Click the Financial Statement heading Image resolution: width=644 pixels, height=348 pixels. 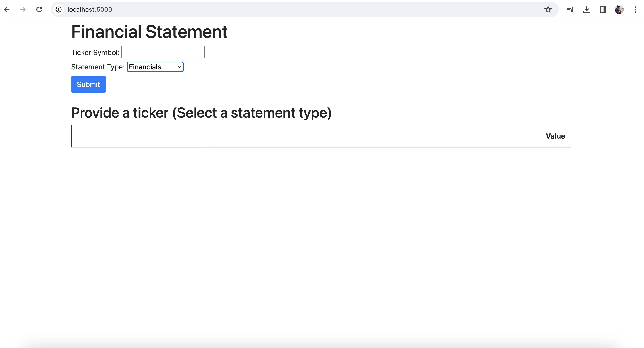(x=149, y=32)
